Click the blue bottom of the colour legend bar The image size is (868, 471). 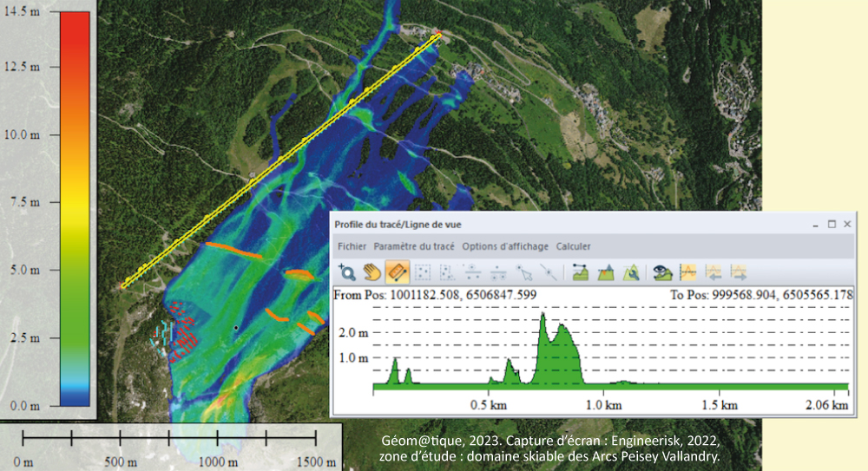75,398
